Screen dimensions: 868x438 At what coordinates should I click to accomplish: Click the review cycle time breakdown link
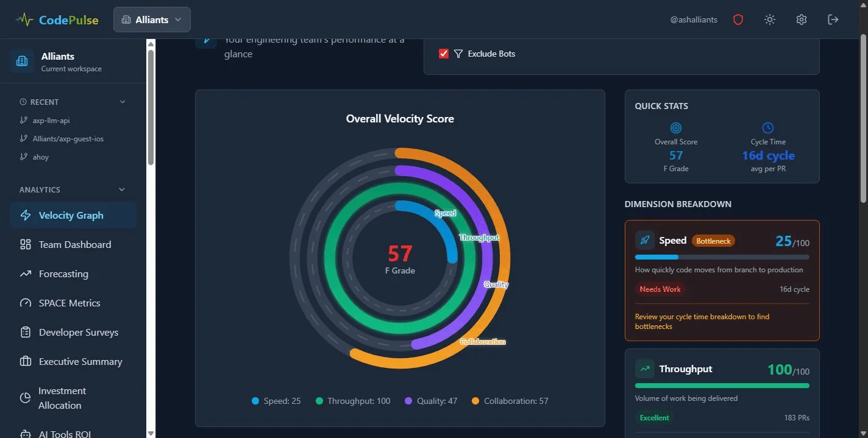pyautogui.click(x=702, y=321)
